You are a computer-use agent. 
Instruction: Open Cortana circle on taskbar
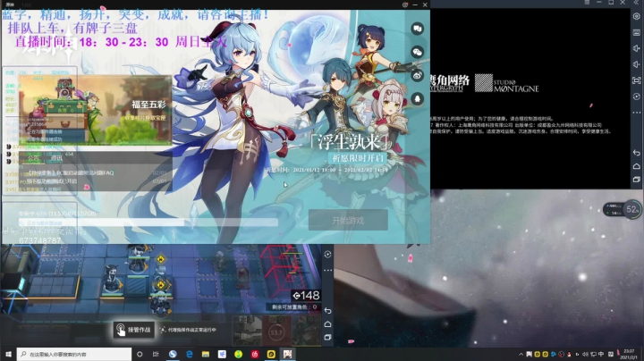(140, 354)
